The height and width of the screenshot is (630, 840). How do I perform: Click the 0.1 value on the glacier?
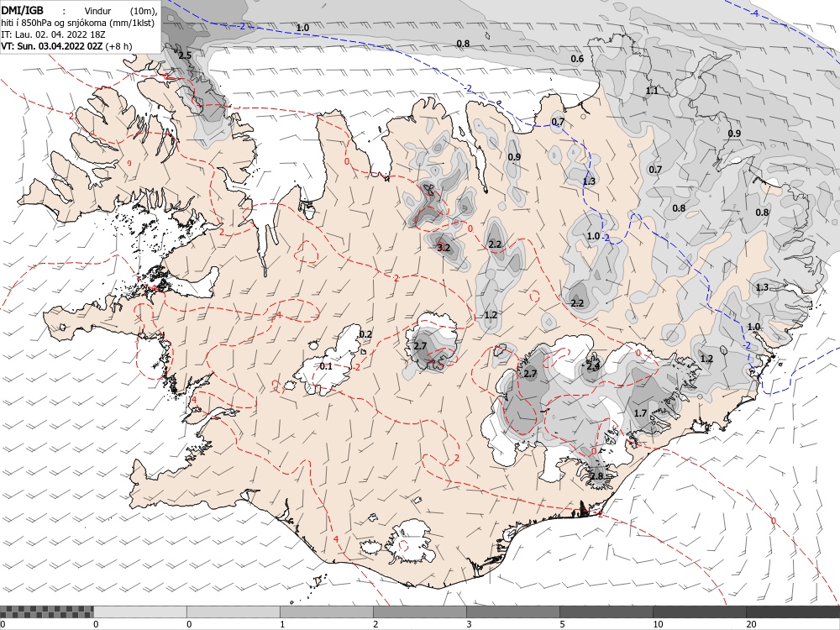[326, 366]
